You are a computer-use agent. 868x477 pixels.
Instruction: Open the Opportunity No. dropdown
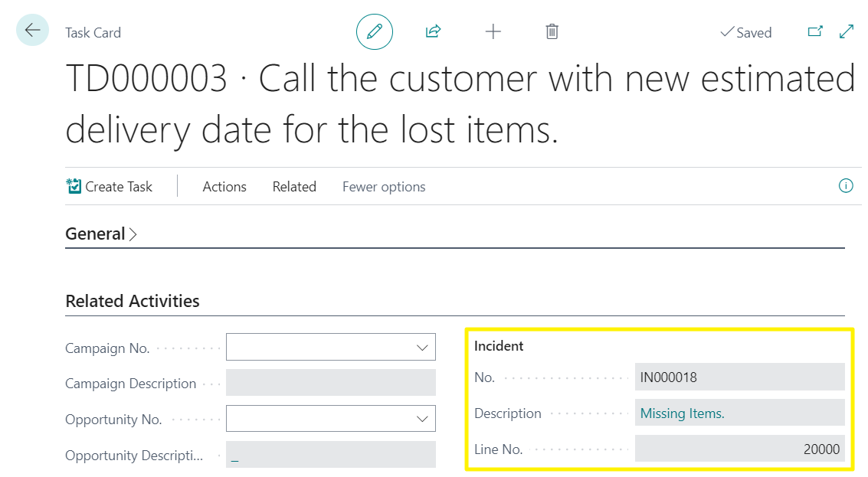point(422,419)
